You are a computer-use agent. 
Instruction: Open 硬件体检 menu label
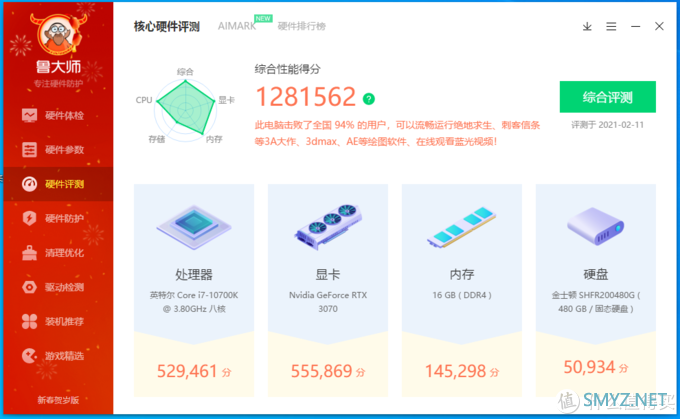65,115
